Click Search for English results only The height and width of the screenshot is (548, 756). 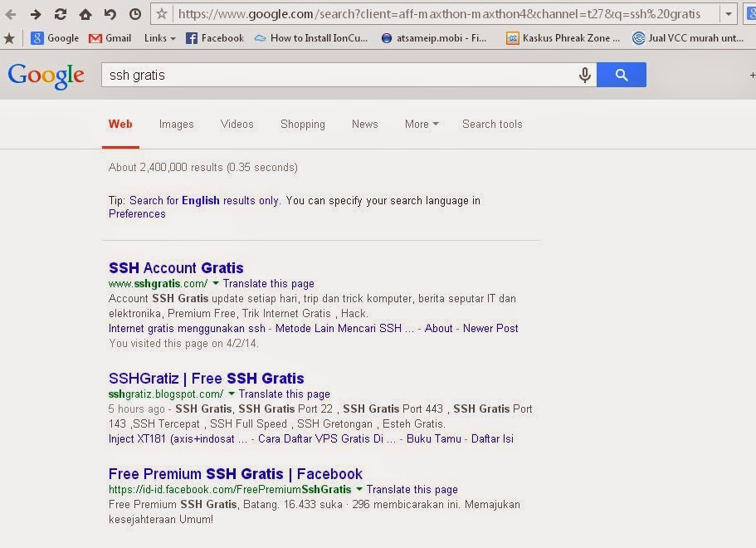204,201
